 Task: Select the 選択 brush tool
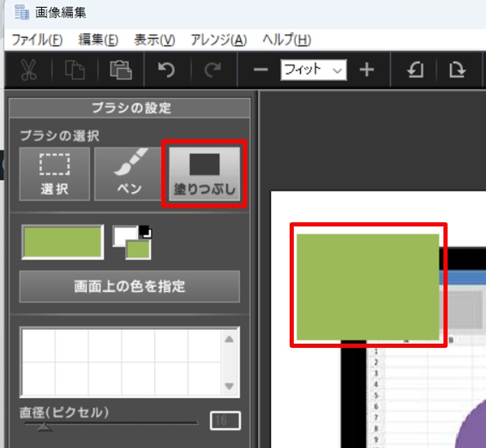click(x=54, y=174)
